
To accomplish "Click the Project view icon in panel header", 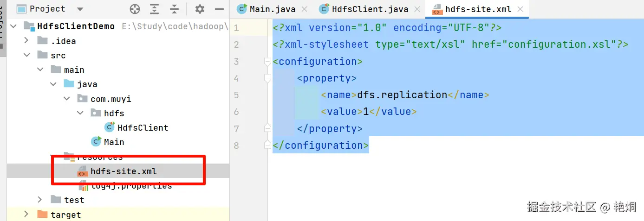I will pos(21,9).
